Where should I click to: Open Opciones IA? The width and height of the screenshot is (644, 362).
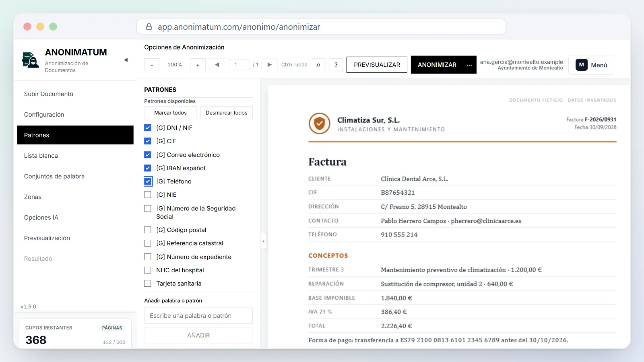(x=75, y=218)
